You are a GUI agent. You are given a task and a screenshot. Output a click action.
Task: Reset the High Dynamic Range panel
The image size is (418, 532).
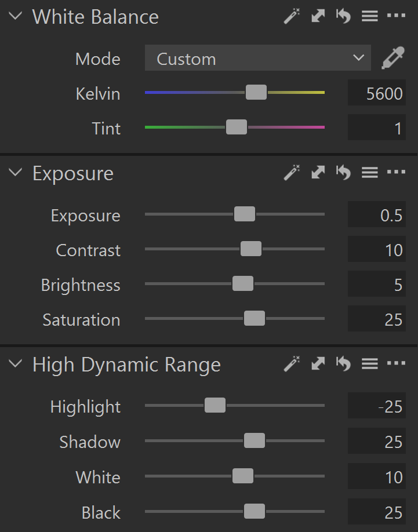[344, 364]
